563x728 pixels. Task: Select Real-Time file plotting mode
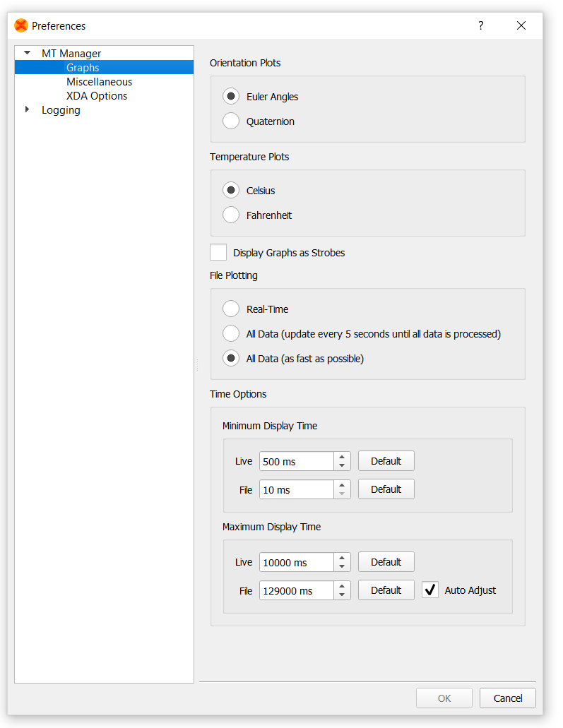point(230,309)
